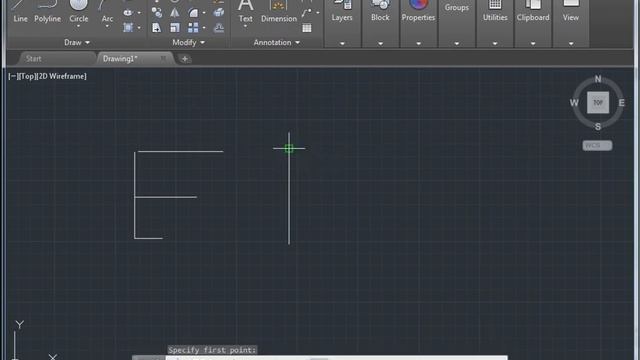Expand the Utilities panel arrow
The height and width of the screenshot is (360, 640).
495,43
